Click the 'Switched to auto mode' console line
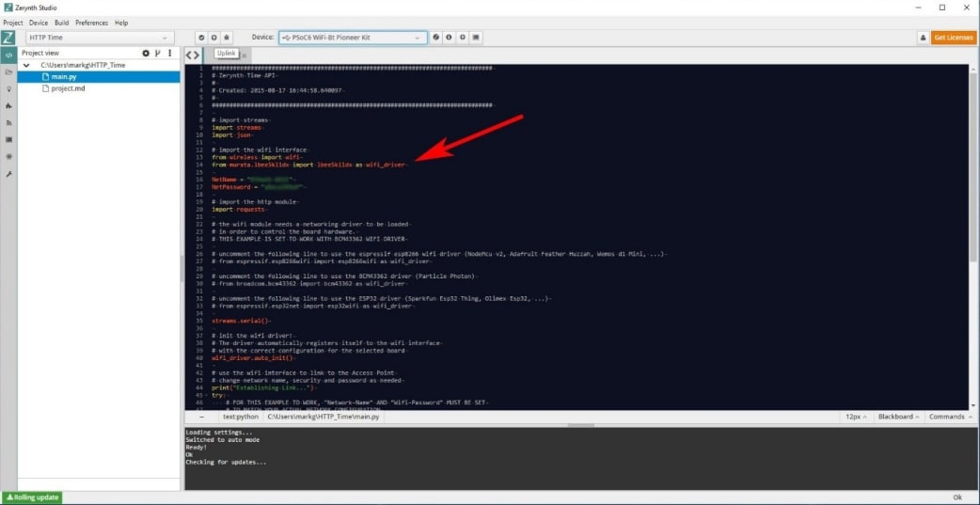The height and width of the screenshot is (505, 980). (222, 440)
